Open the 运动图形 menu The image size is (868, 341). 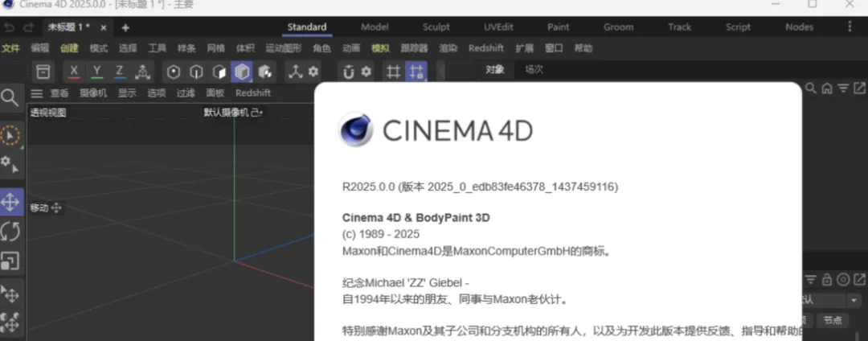(284, 48)
